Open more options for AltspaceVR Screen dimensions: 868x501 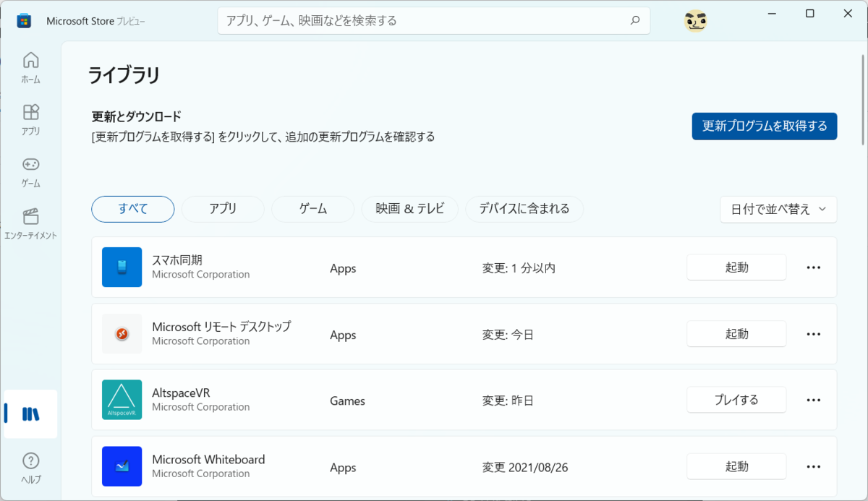pos(813,401)
